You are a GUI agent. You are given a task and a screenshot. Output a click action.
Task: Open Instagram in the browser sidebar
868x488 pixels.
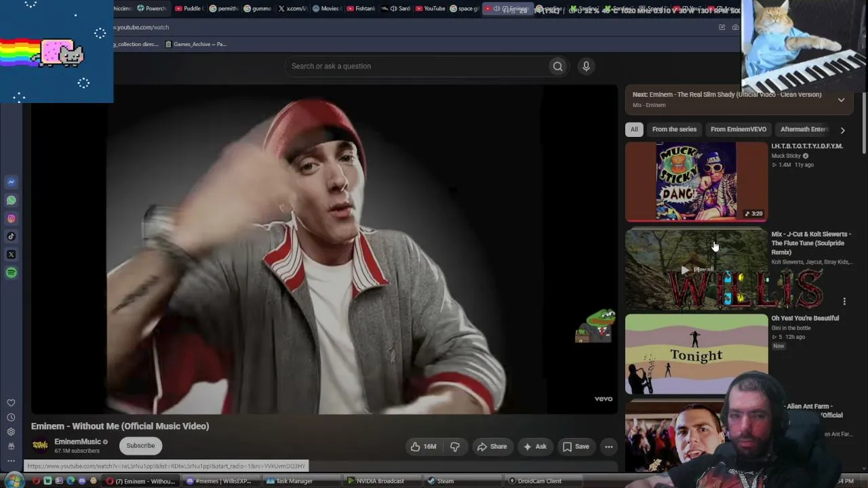coord(11,218)
